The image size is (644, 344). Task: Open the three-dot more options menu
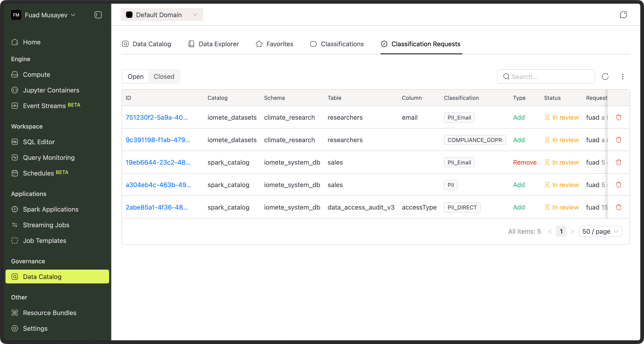click(622, 77)
